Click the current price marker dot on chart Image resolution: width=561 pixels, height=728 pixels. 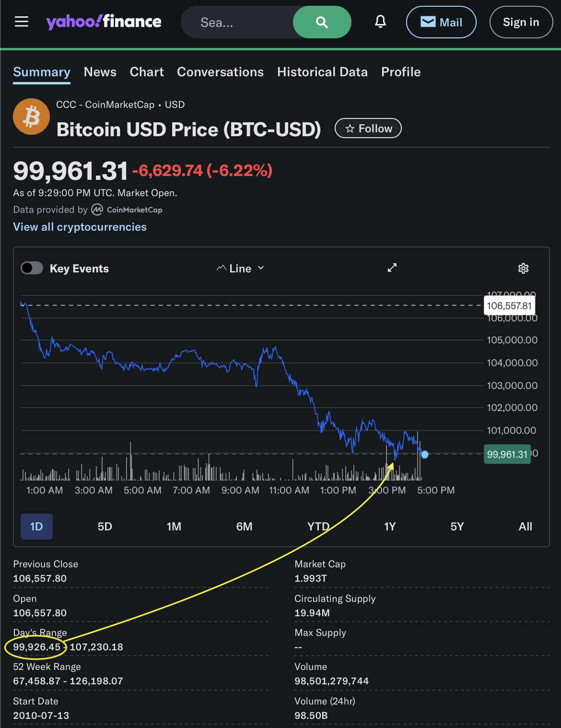(x=425, y=454)
